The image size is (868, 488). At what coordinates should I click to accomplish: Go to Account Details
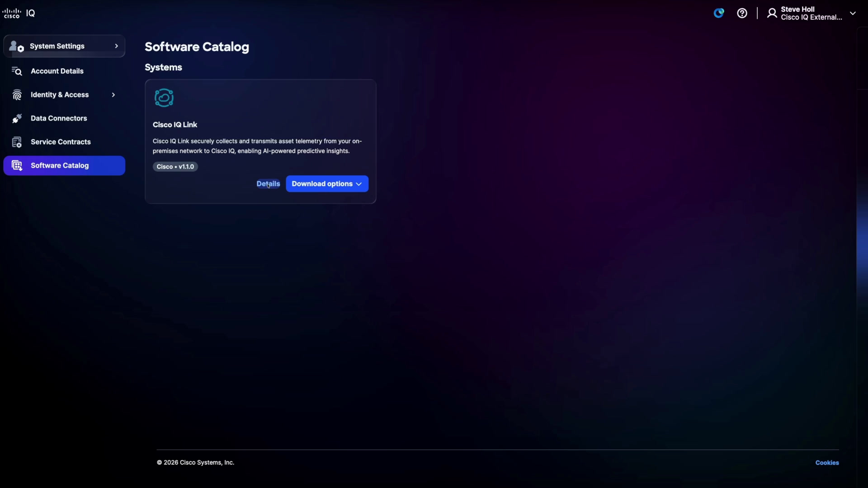[x=64, y=71]
